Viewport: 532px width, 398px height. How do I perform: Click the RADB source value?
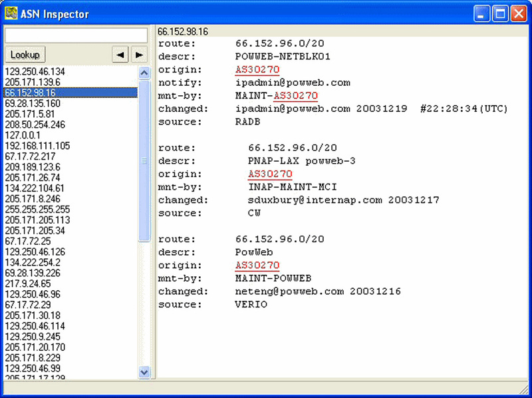(247, 122)
